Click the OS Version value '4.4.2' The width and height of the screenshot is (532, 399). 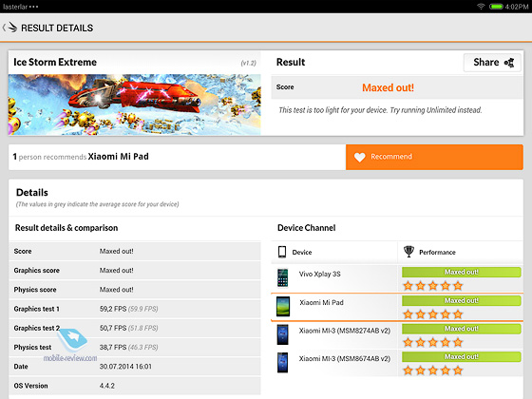pyautogui.click(x=106, y=386)
